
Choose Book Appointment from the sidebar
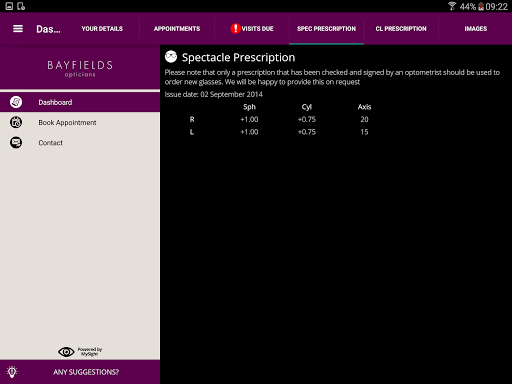coord(80,122)
